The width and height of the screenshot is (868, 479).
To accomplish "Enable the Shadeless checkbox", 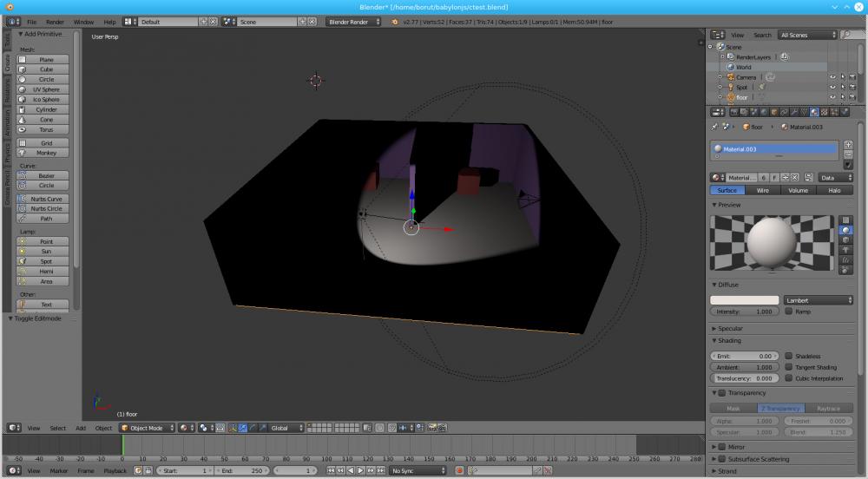I will tap(789, 356).
